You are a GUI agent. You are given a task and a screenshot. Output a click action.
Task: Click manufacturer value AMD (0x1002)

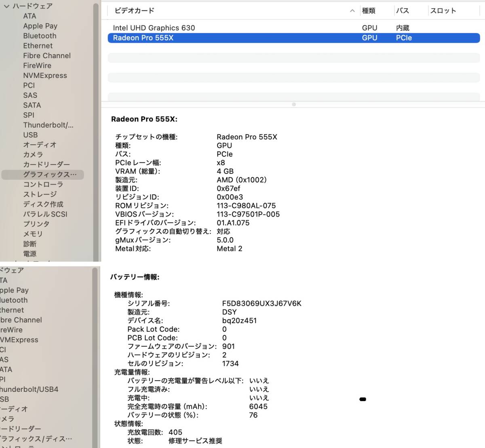coord(242,180)
